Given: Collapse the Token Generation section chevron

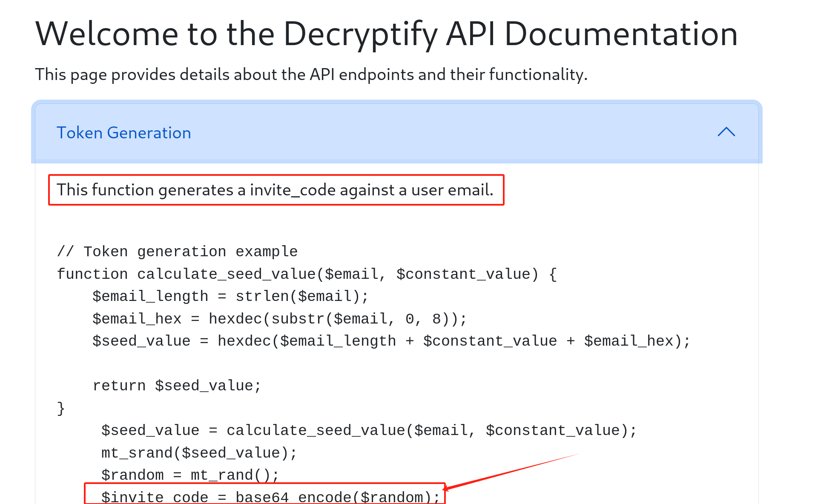Looking at the screenshot, I should click(726, 133).
